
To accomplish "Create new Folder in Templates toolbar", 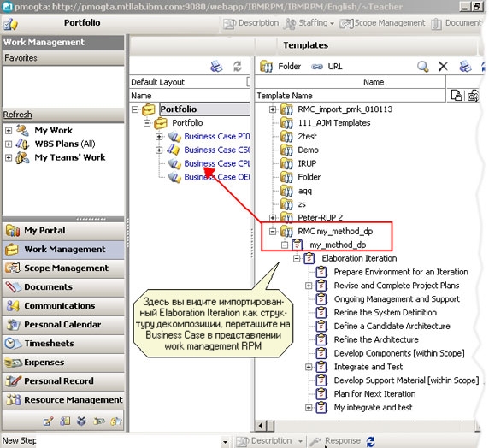I will [x=280, y=67].
